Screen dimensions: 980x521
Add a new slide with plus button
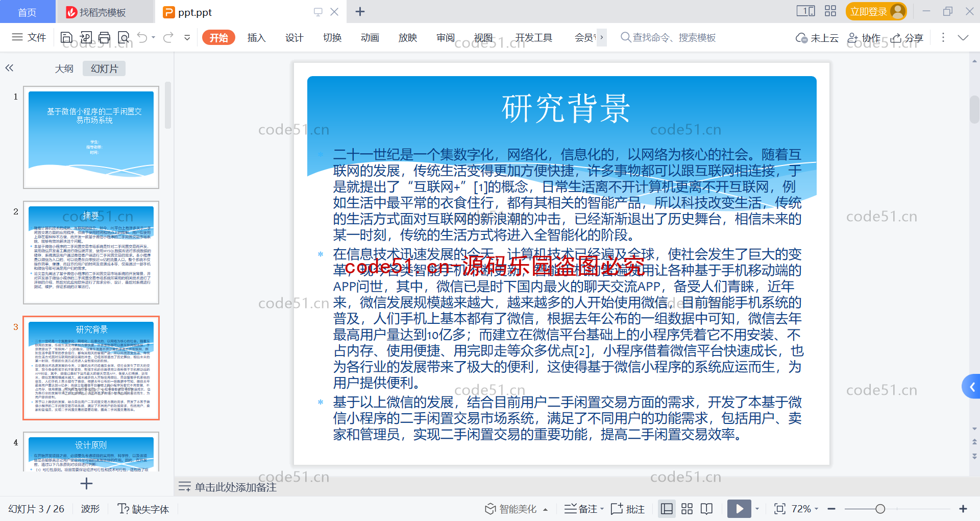tap(87, 483)
